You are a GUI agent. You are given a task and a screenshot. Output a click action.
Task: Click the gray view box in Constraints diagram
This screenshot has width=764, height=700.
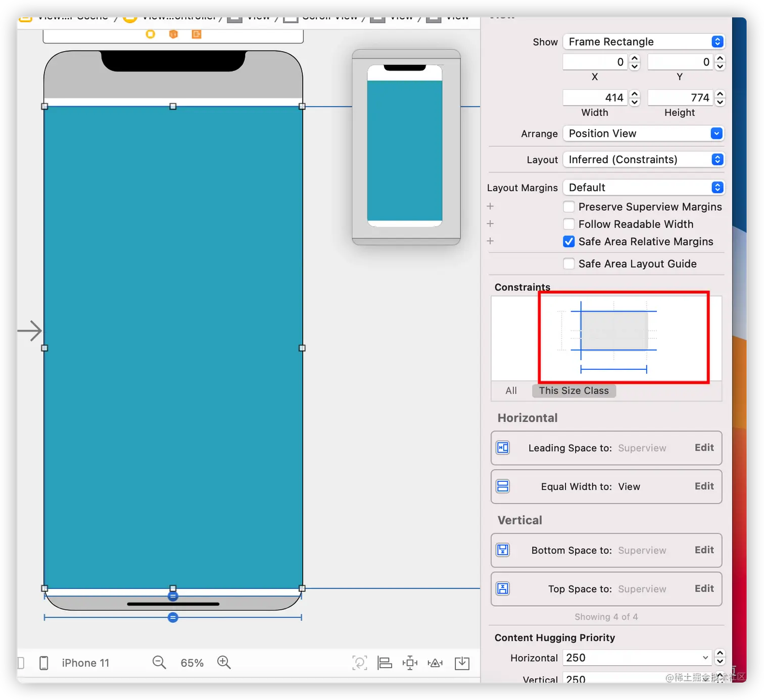pyautogui.click(x=614, y=331)
